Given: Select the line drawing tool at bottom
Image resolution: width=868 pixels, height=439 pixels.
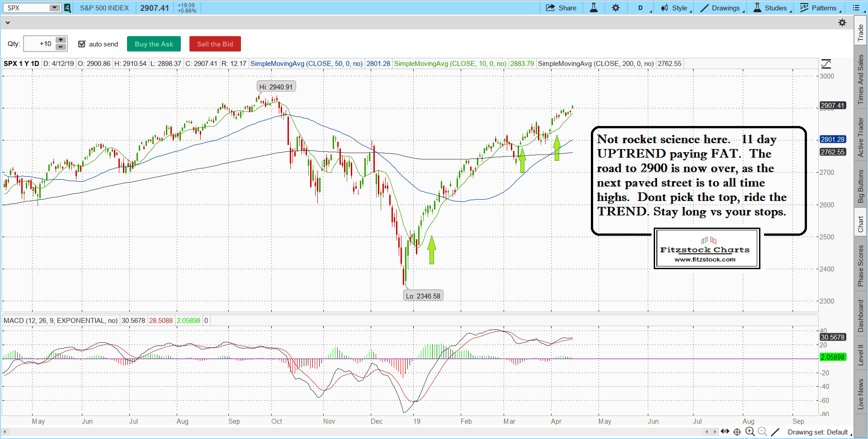Looking at the screenshot, I should pos(775,432).
